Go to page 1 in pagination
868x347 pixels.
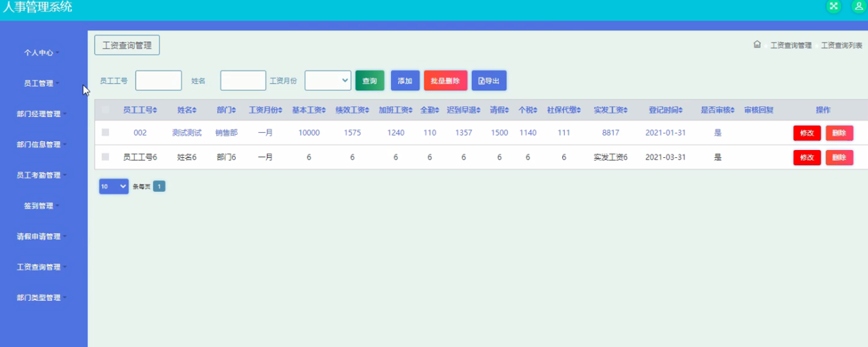click(159, 186)
